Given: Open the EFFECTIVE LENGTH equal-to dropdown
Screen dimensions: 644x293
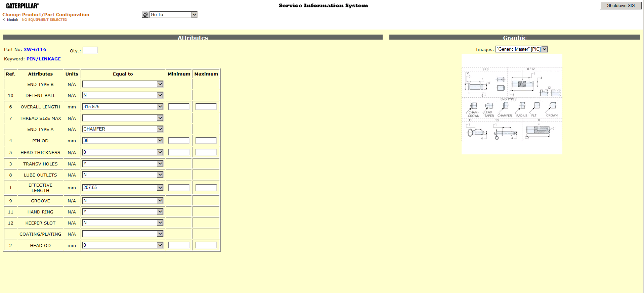Looking at the screenshot, I should 123,187.
